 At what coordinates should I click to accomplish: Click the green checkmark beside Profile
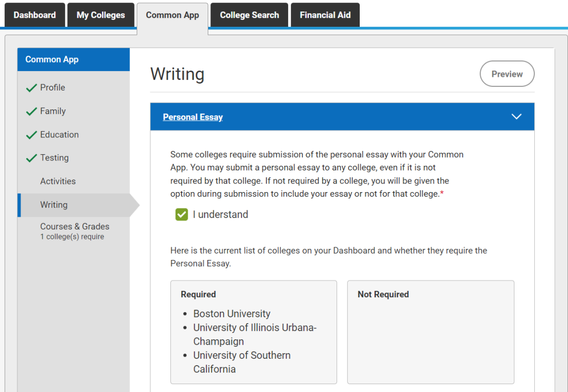[x=31, y=87]
